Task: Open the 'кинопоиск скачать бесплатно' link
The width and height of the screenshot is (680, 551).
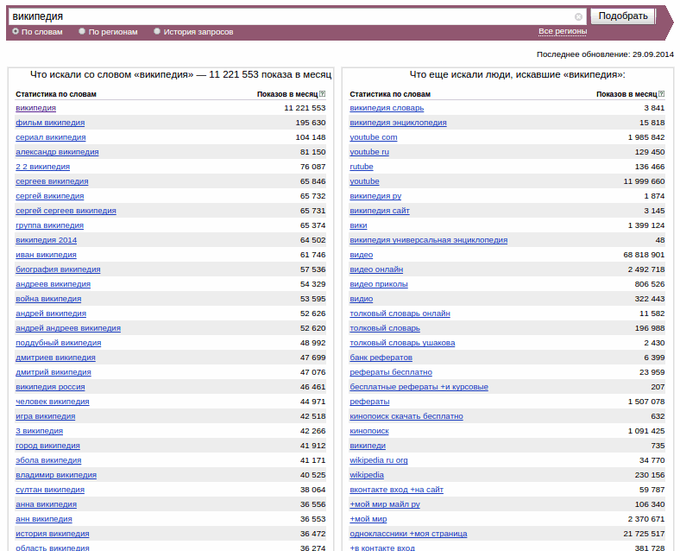Action: [x=406, y=417]
